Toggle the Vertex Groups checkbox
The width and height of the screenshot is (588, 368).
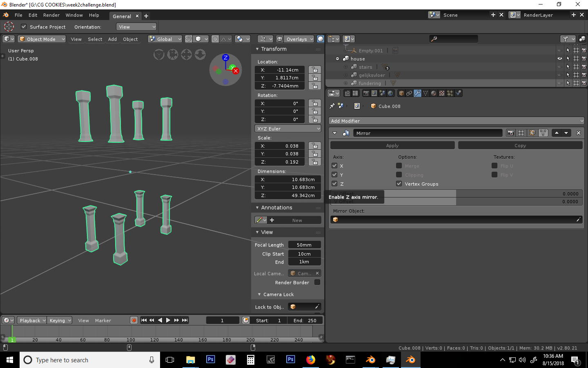coord(399,184)
